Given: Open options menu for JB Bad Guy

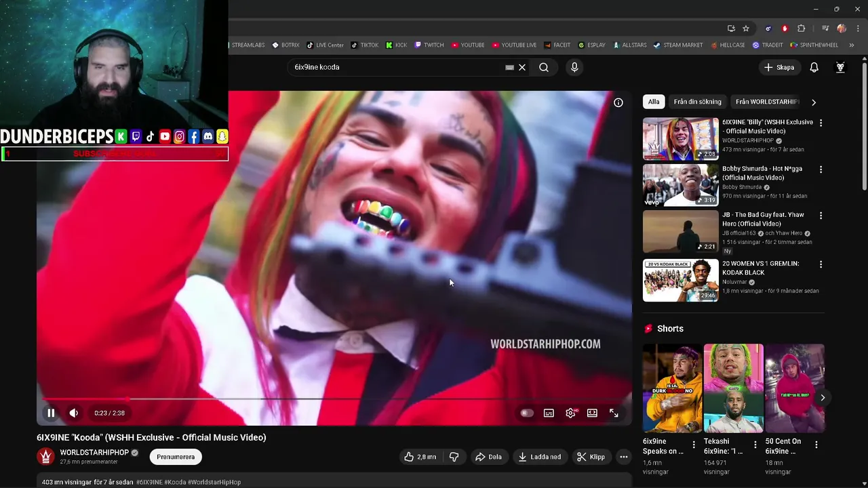Looking at the screenshot, I should pos(821,216).
